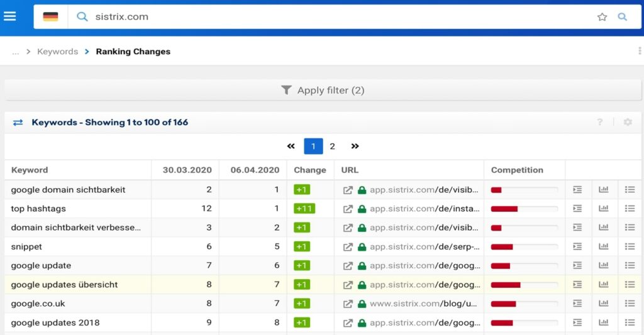The height and width of the screenshot is (335, 644).
Task: Select the keyword google updates übersicht
Action: click(x=64, y=285)
